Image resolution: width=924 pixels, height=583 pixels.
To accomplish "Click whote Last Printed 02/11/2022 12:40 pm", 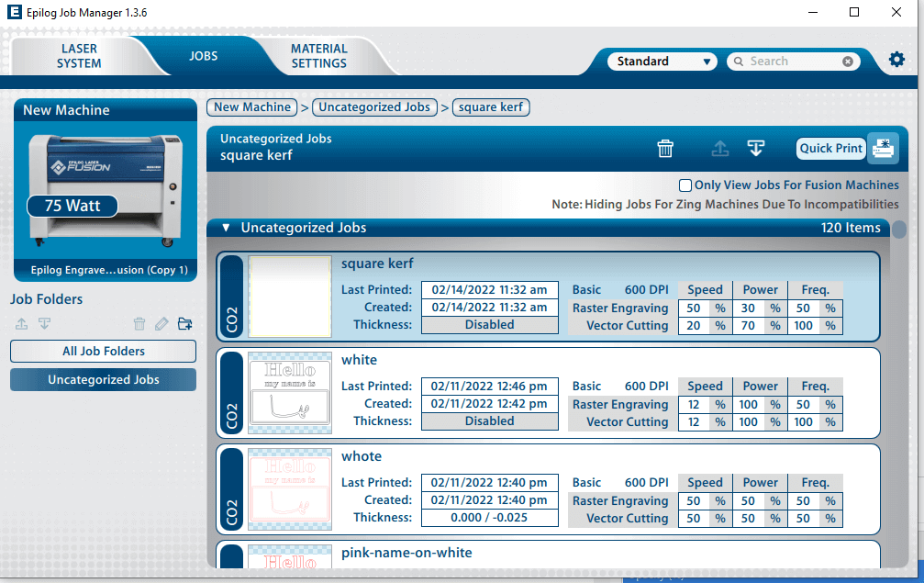I will pyautogui.click(x=489, y=482).
